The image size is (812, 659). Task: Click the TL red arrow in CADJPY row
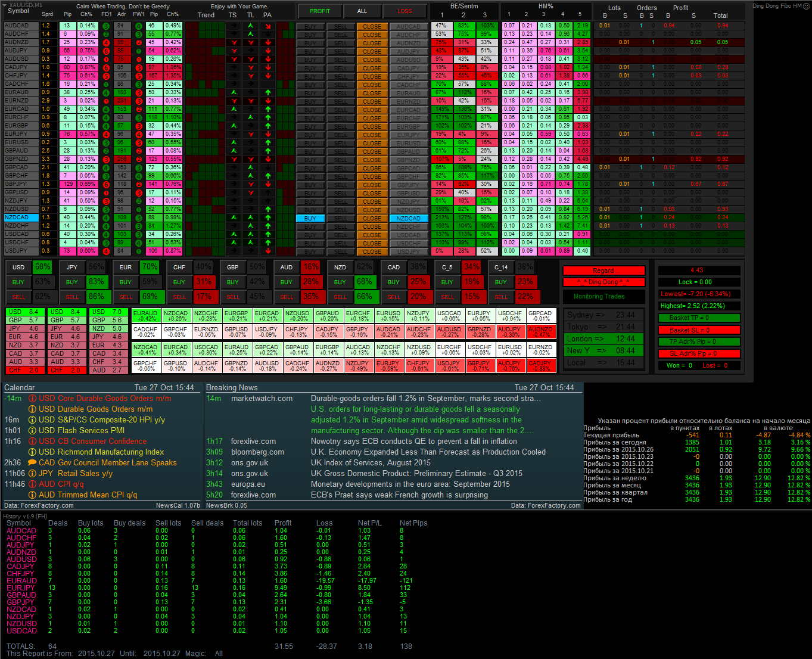click(x=251, y=68)
